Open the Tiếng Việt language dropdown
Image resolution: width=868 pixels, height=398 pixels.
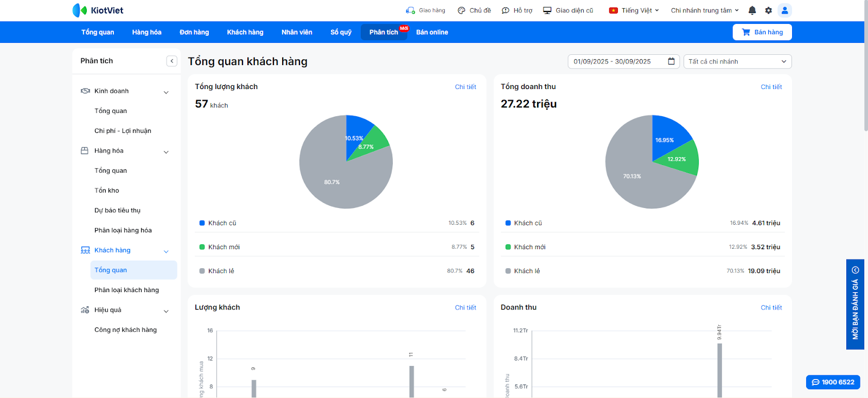coord(634,10)
